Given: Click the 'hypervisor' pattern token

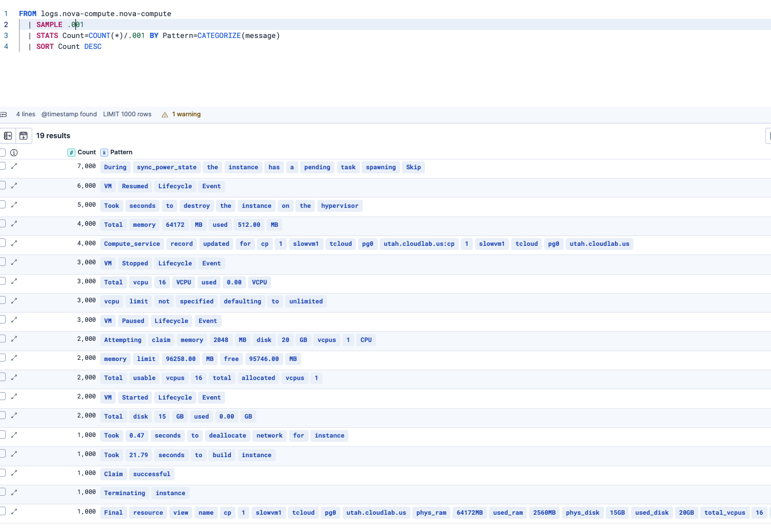Looking at the screenshot, I should tap(340, 206).
